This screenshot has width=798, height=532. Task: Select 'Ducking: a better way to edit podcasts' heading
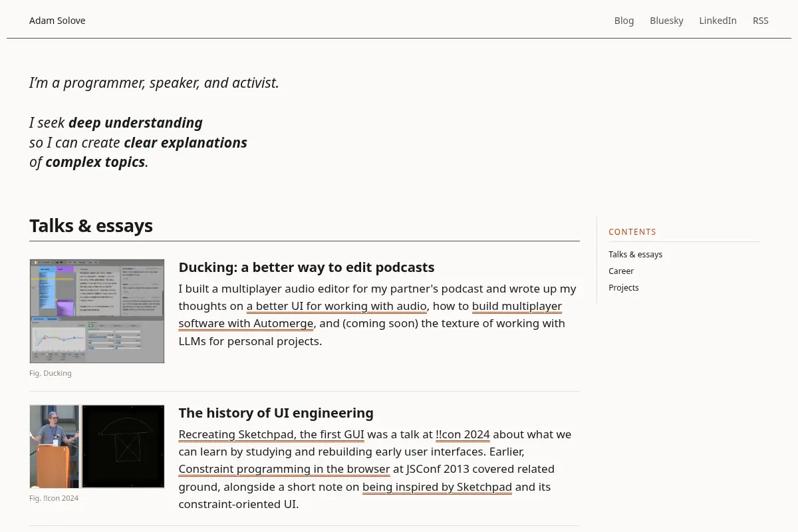[307, 267]
